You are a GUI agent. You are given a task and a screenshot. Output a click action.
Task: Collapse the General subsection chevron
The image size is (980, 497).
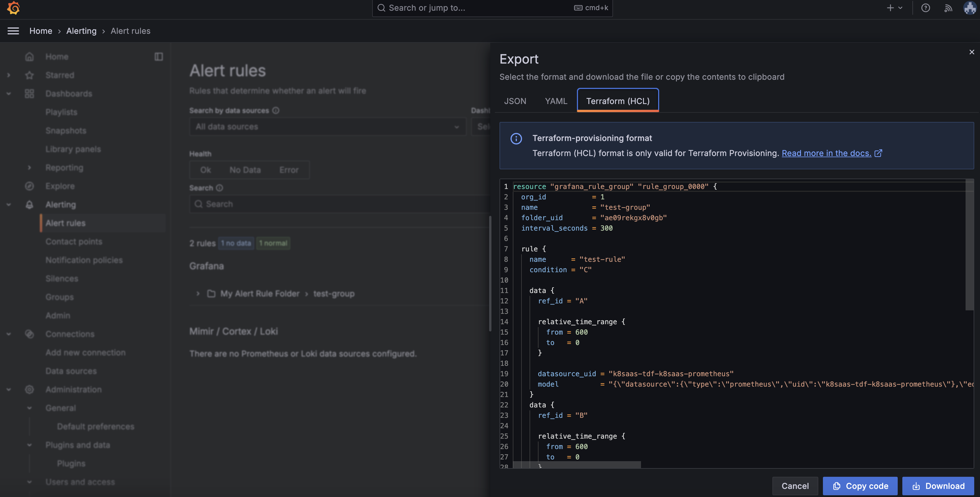point(29,408)
